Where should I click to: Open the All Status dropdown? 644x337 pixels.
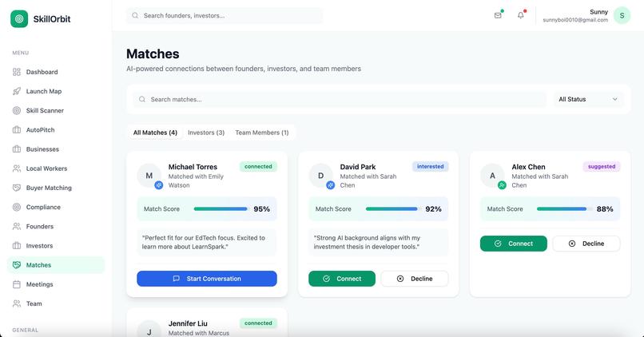[x=588, y=99]
